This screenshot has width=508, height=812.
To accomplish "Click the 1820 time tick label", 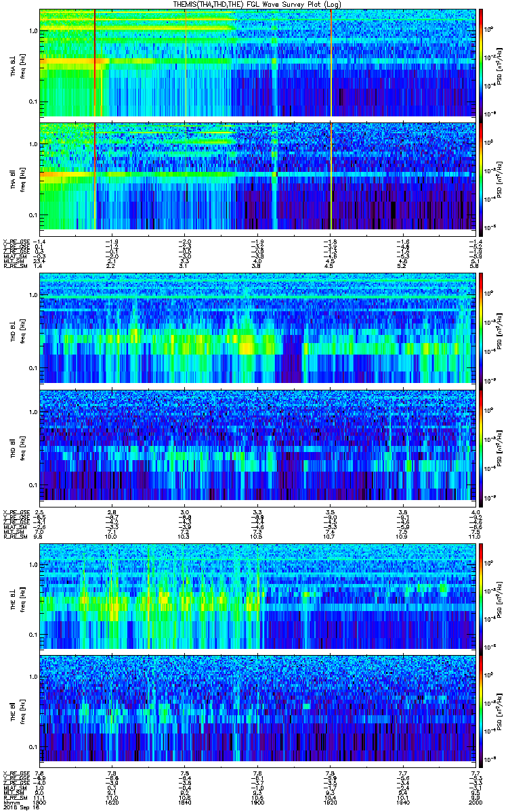I will 112,802.
